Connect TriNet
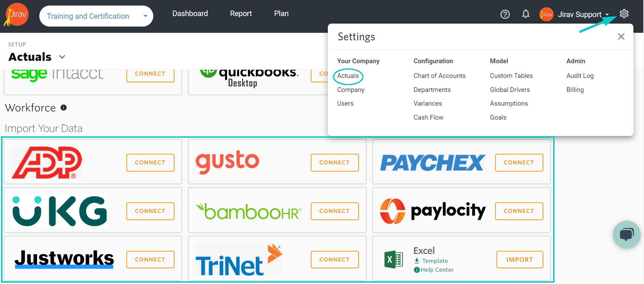This screenshot has height=284, width=644. tap(335, 260)
